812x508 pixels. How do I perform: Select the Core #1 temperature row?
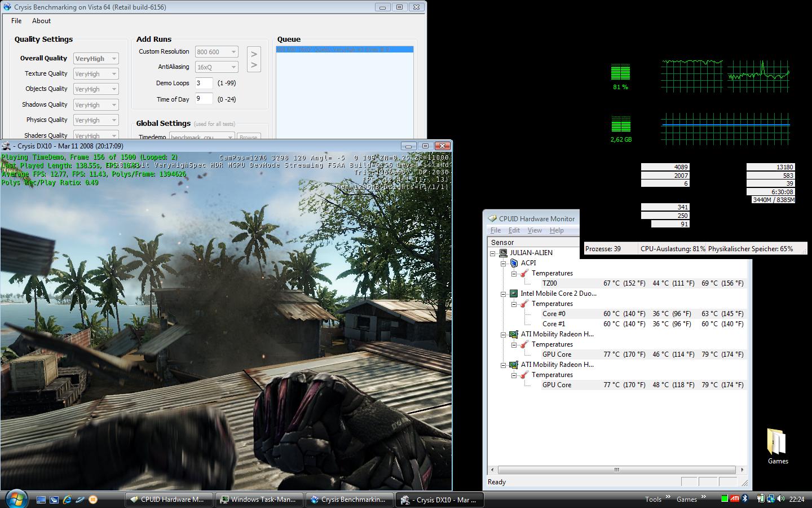click(x=642, y=324)
